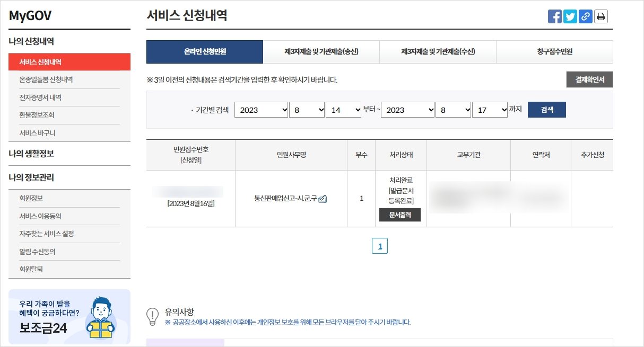Open attachment next to 통신판매업신고-시.군.구
The width and height of the screenshot is (644, 347).
coord(323,199)
